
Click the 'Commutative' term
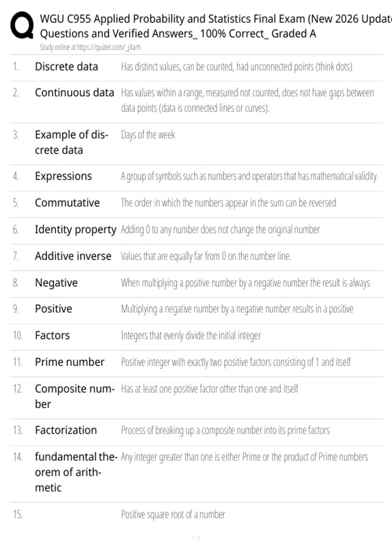coord(67,203)
